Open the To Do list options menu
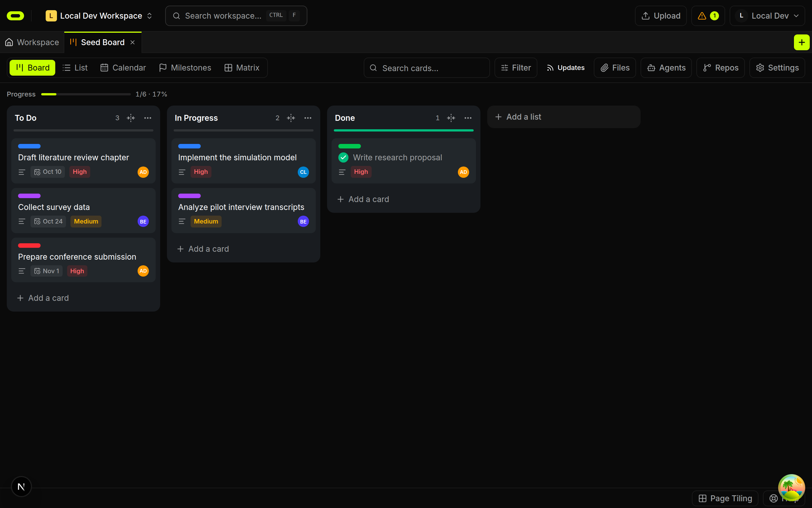Screen dimensions: 812x508 (x=148, y=118)
